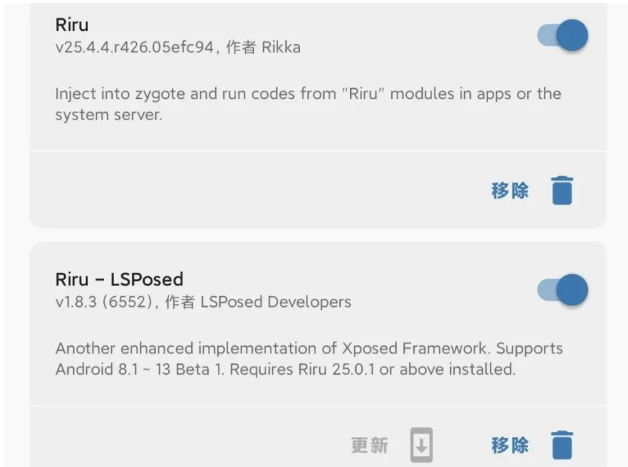Disable the Riru - LSPosed module switch

(562, 290)
